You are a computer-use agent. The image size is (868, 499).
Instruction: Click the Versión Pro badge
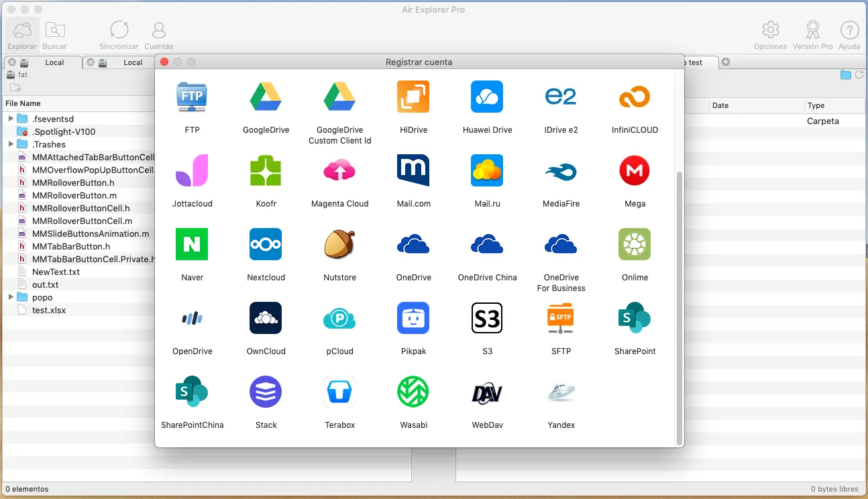coord(812,35)
